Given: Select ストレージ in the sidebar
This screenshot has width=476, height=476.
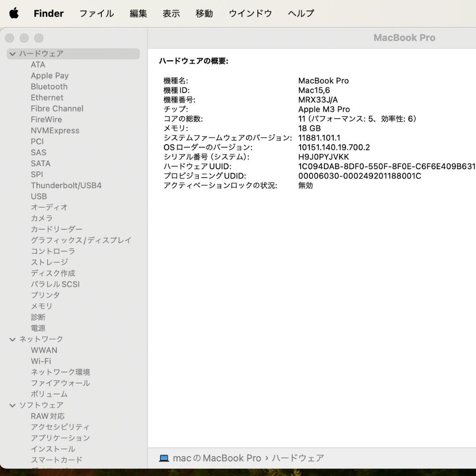Looking at the screenshot, I should pyautogui.click(x=49, y=262).
